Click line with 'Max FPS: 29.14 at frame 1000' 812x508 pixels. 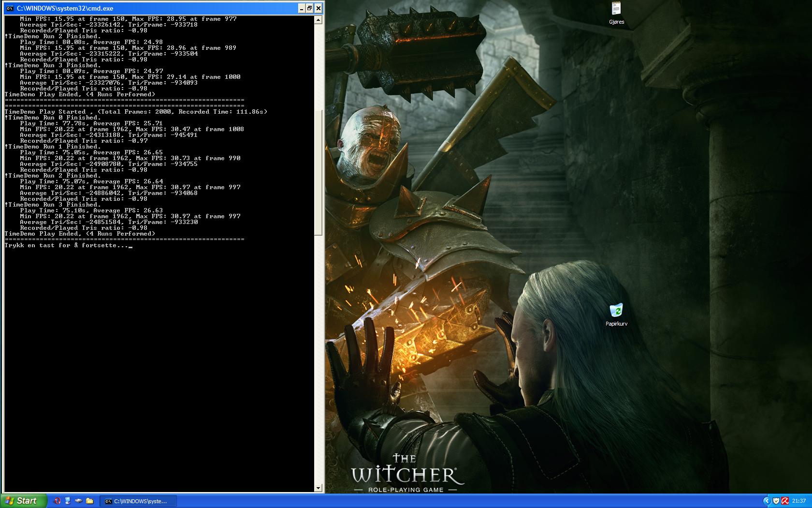tap(130, 77)
